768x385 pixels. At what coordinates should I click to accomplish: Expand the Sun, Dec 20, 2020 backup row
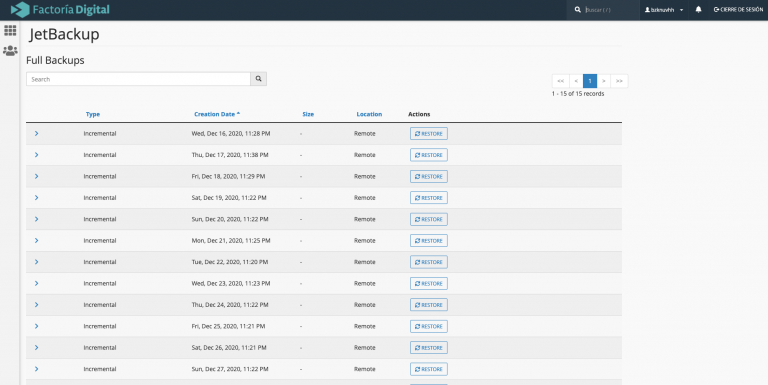click(x=37, y=219)
